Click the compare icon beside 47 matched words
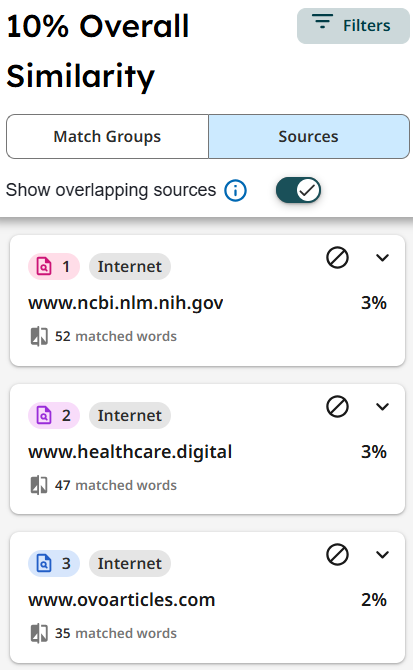Image resolution: width=413 pixels, height=670 pixels. coord(39,485)
